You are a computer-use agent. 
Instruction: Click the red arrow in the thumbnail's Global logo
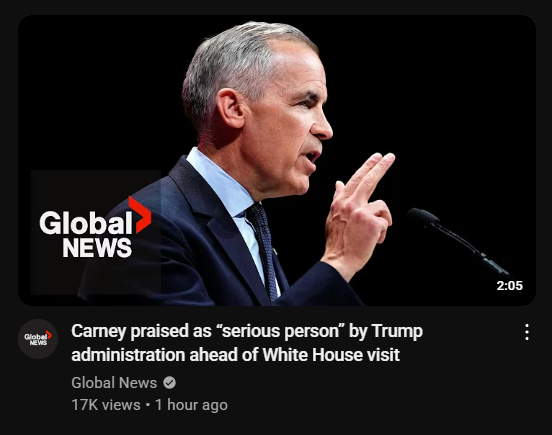(x=140, y=215)
